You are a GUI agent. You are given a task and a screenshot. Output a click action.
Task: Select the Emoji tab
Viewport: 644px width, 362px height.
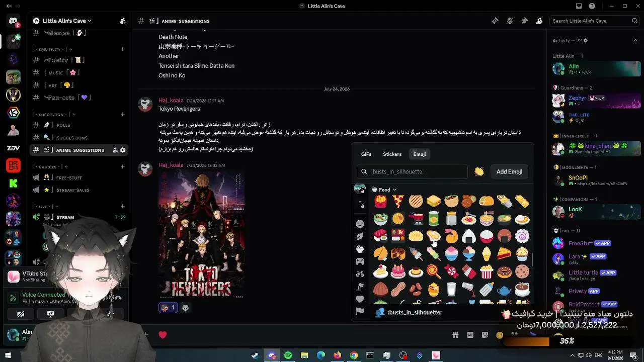coord(420,154)
